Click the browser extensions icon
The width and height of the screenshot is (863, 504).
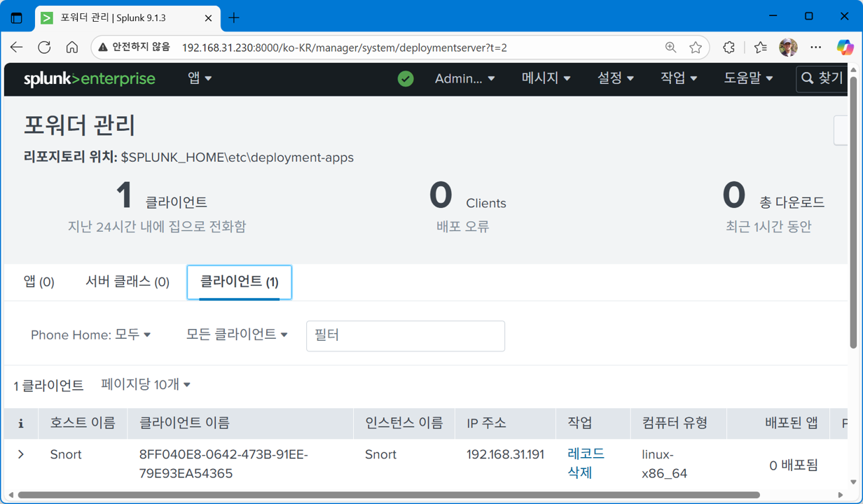pos(729,47)
